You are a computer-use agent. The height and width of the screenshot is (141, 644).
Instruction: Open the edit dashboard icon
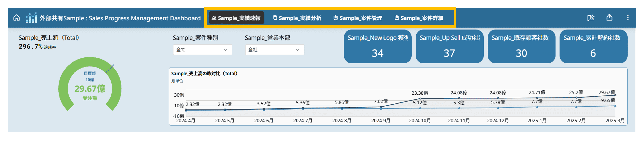(x=590, y=18)
